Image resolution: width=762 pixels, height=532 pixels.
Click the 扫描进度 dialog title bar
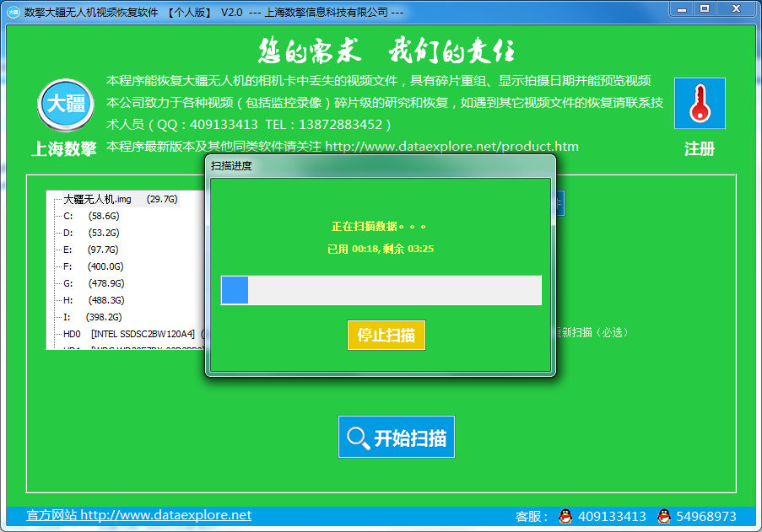click(381, 166)
